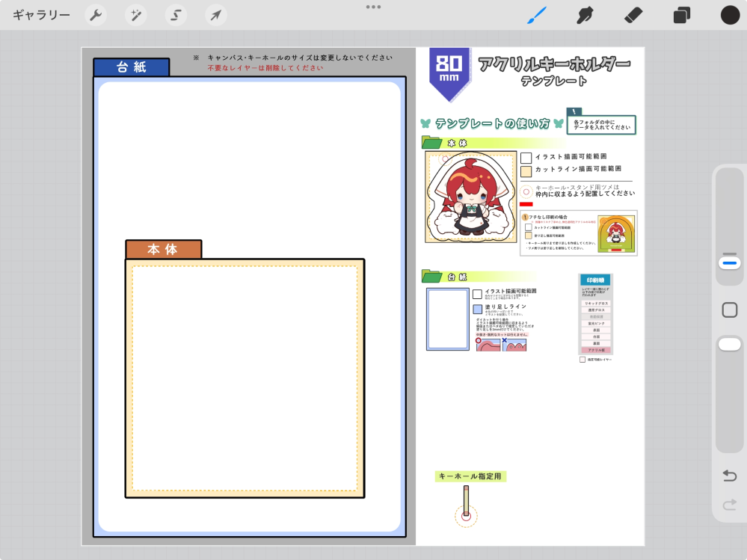Click the blue box beside 塗り足しライン
Viewport: 747px width, 560px height.
click(x=477, y=309)
